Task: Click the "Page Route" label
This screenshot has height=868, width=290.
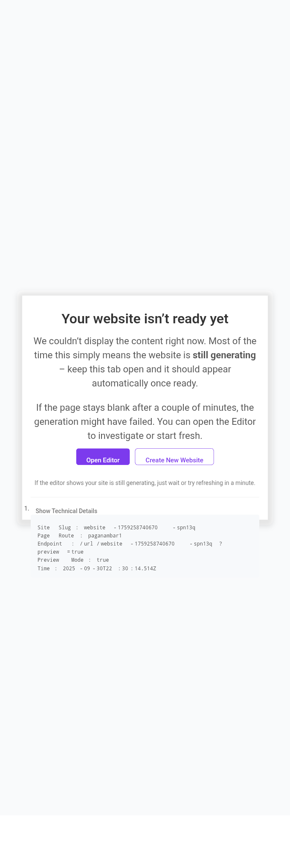Action: point(55,536)
